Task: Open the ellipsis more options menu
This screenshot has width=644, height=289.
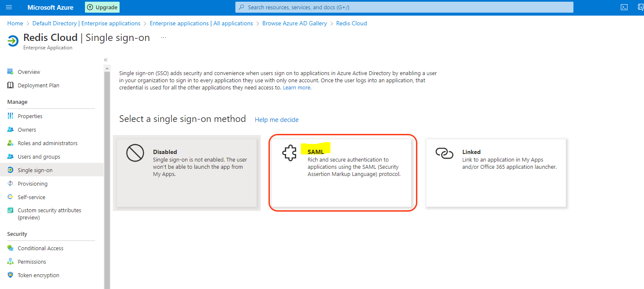Action: click(x=164, y=38)
